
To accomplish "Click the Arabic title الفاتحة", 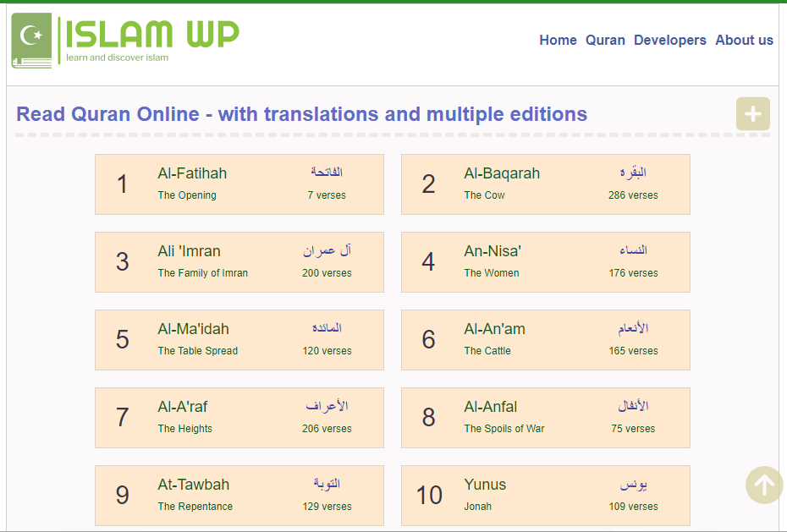I will click(x=327, y=173).
